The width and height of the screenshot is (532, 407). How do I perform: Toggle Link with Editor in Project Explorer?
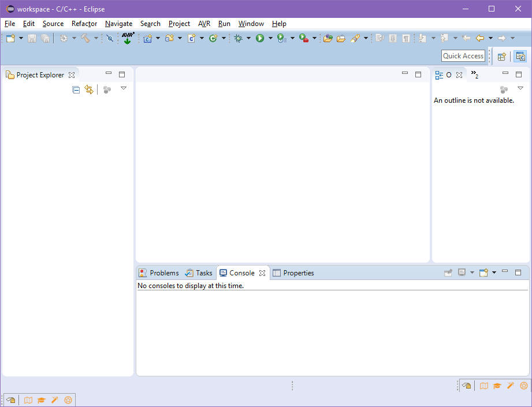click(89, 89)
